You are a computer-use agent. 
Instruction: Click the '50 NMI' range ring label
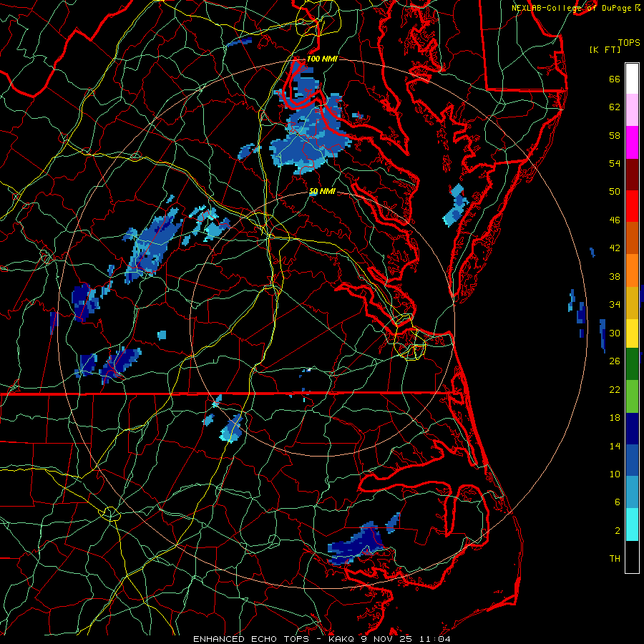pos(322,191)
